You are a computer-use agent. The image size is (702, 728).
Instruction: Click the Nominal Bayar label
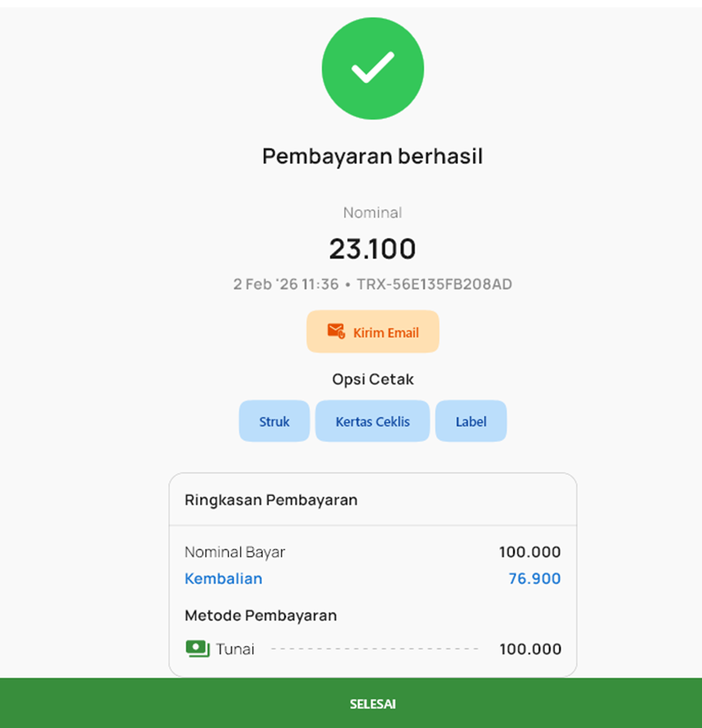tap(235, 552)
